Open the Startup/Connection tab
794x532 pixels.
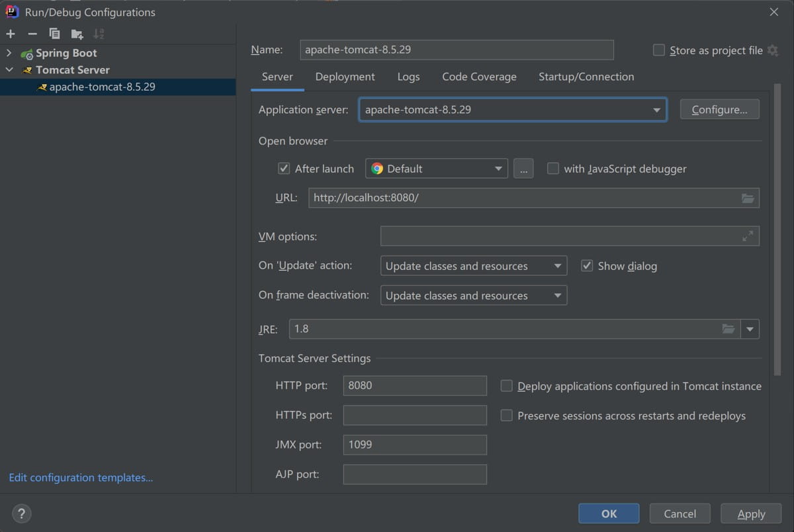tap(586, 77)
